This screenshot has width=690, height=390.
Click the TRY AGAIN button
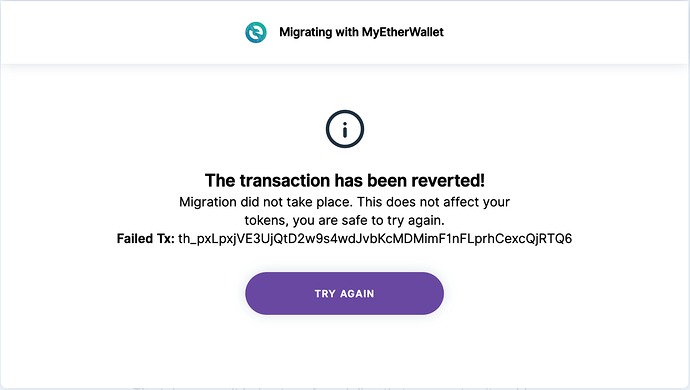[345, 293]
